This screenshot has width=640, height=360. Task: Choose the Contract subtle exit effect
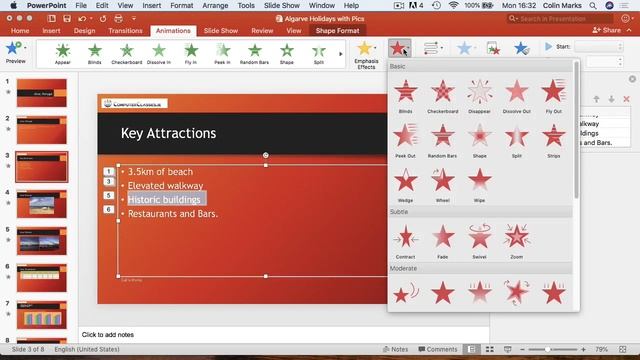tap(405, 241)
